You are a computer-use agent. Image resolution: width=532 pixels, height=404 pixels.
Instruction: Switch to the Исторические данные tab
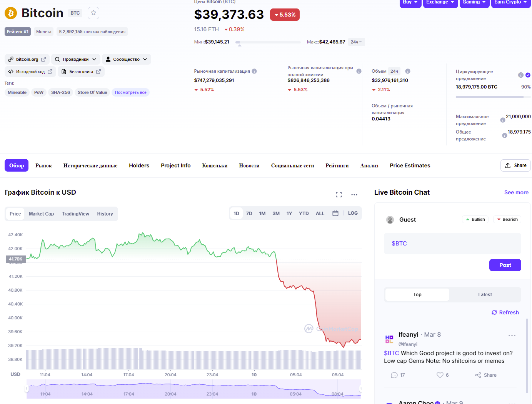pyautogui.click(x=90, y=165)
